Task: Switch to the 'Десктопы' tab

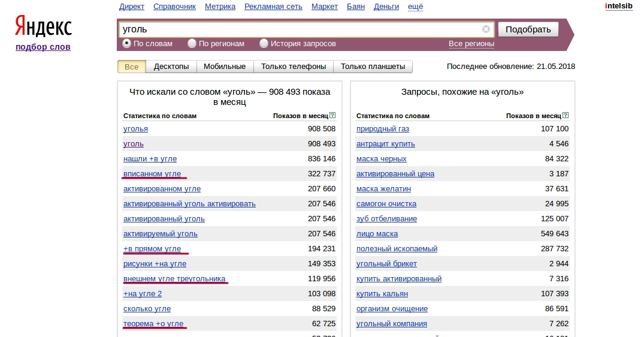Action: [171, 67]
